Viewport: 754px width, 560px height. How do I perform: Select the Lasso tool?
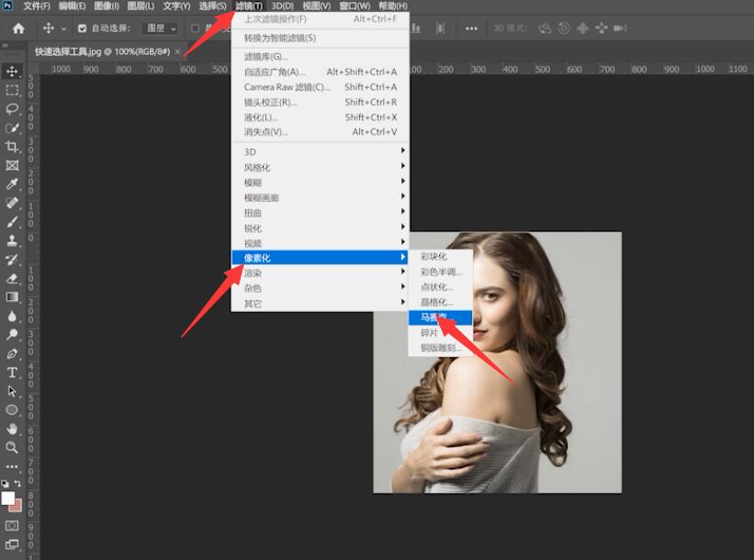coord(12,109)
